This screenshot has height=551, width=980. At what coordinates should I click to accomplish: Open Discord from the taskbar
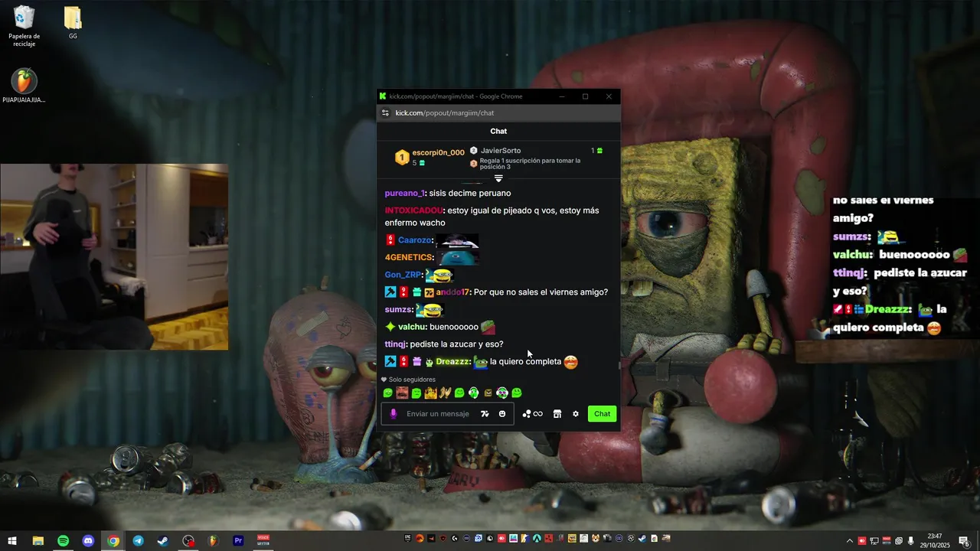(88, 541)
